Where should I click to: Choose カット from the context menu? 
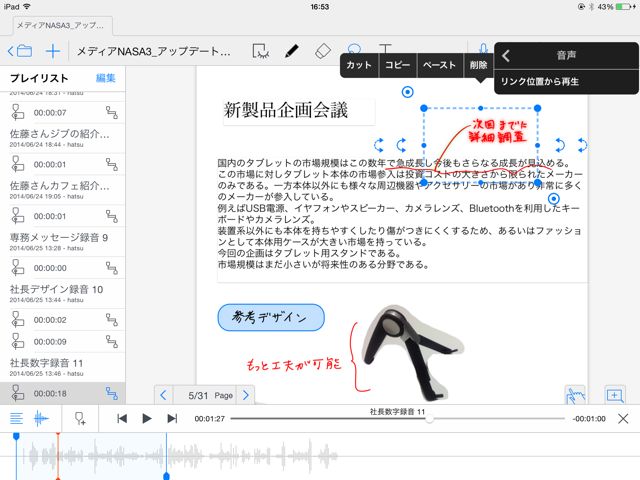[x=359, y=65]
